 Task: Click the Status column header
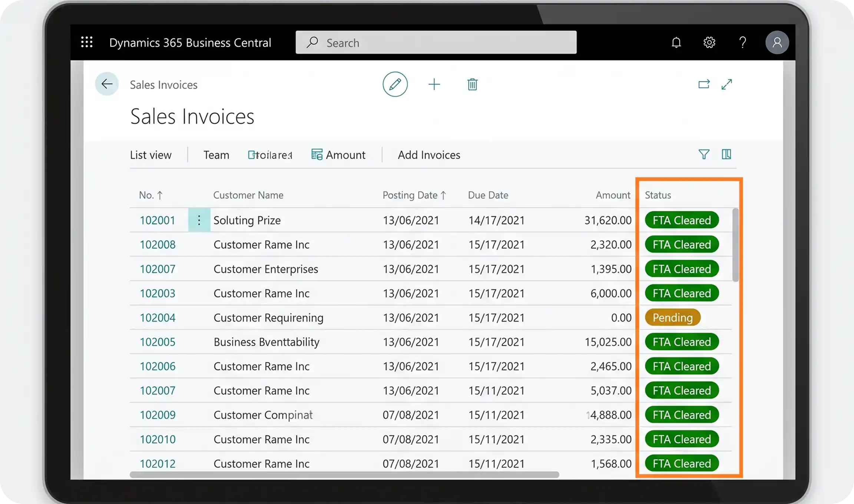pyautogui.click(x=658, y=195)
